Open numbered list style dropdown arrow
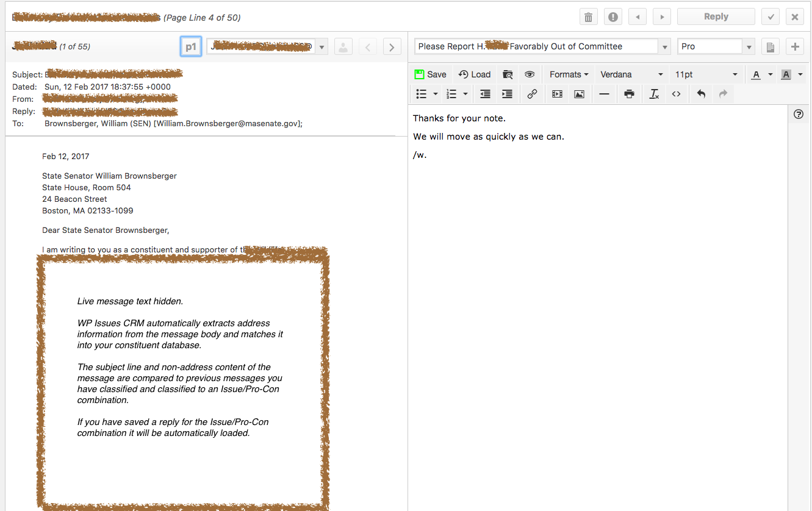The height and width of the screenshot is (511, 812). [x=465, y=94]
